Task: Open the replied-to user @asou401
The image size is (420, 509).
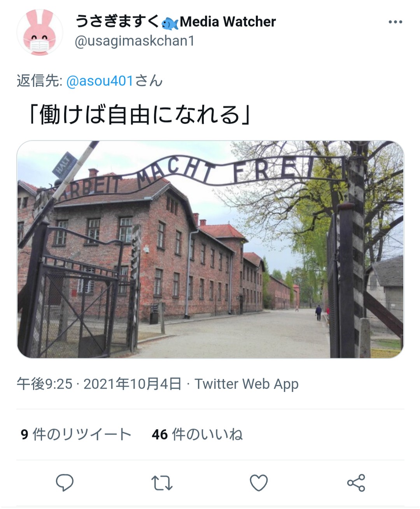Action: (100, 81)
